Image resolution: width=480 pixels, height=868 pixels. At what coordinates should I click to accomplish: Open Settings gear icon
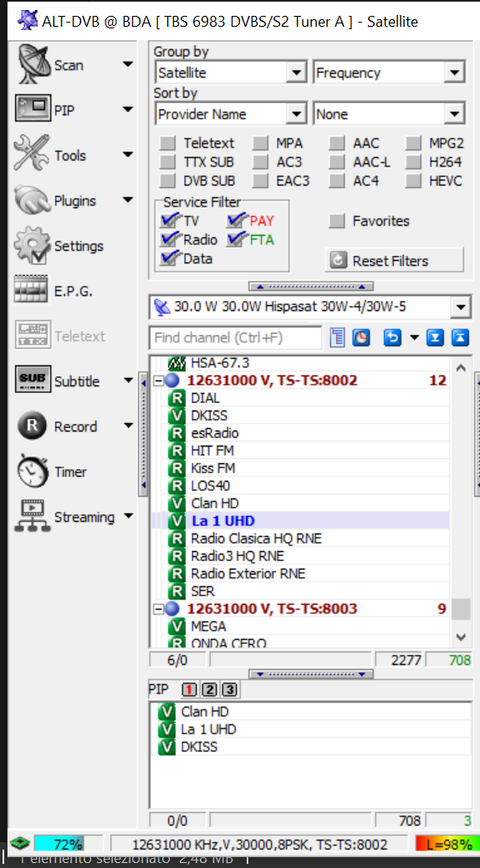pyautogui.click(x=33, y=246)
